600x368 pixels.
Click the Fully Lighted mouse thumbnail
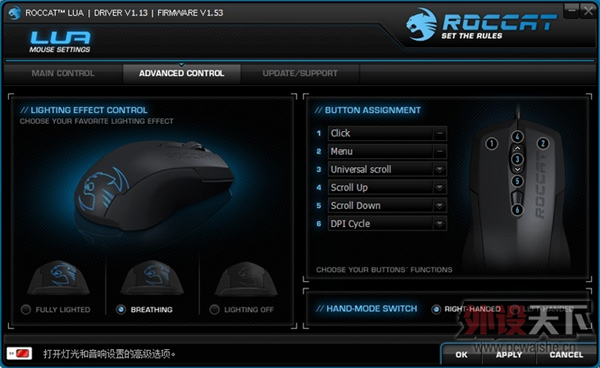(x=59, y=278)
